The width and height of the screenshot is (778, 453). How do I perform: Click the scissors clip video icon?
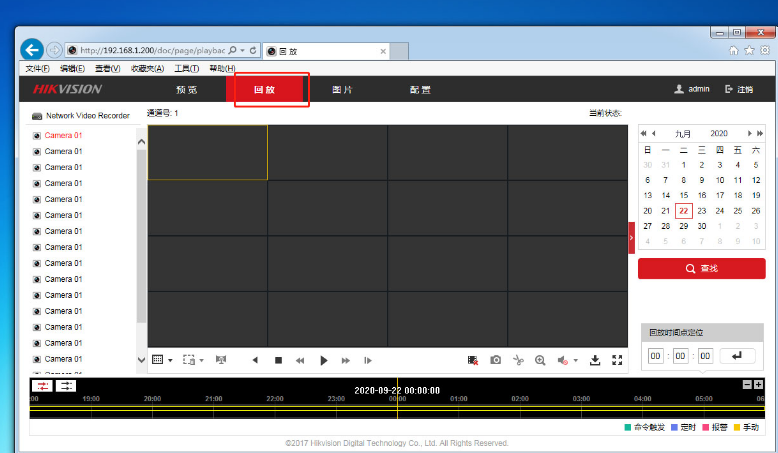tap(518, 360)
